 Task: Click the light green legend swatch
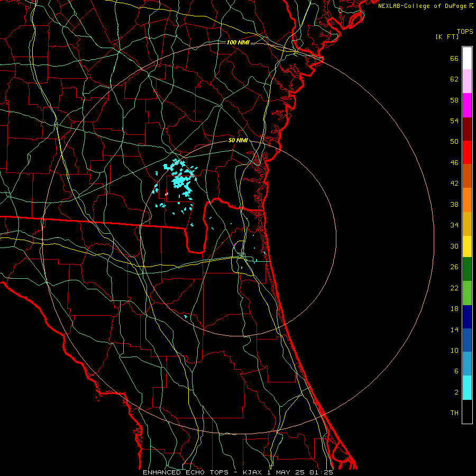point(467,293)
